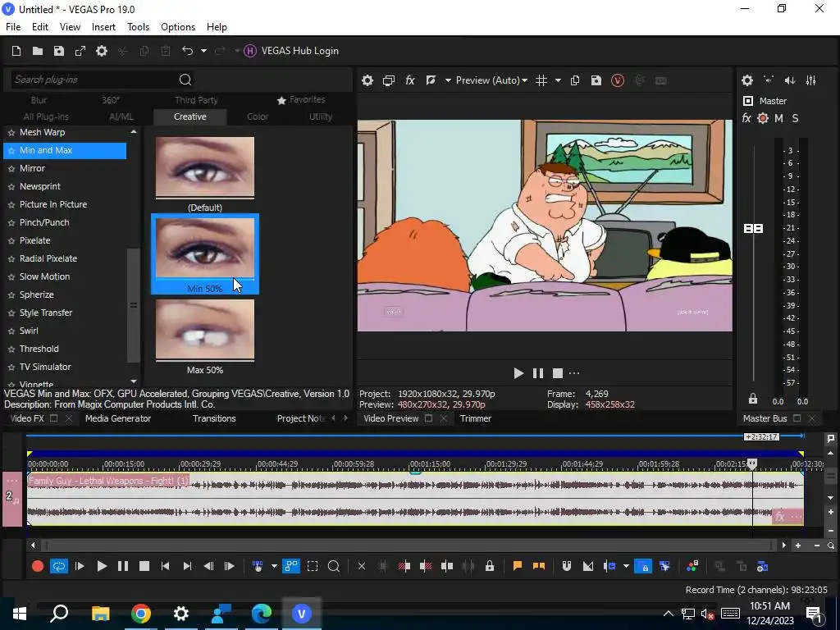
Task: Open project properties gear in main toolbar
Action: click(x=101, y=51)
